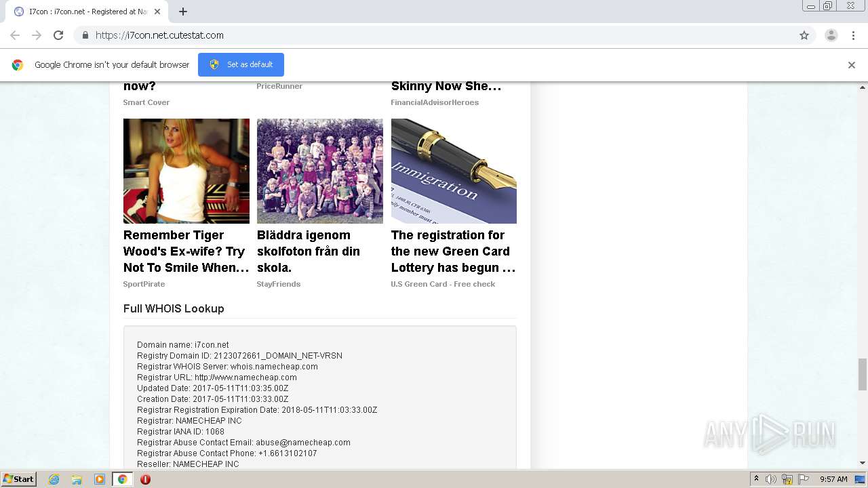Click the SportPirate source label
The height and width of the screenshot is (488, 868).
(x=144, y=284)
